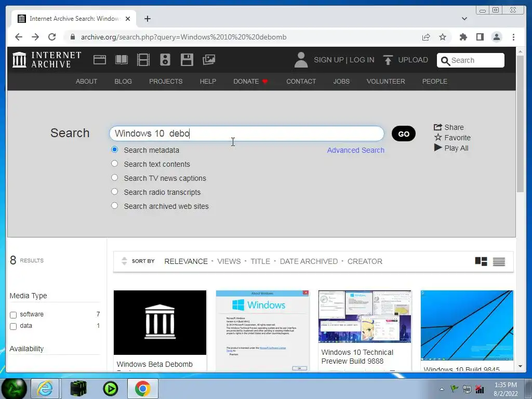Open the Video film strip icon
532x399 pixels.
click(143, 60)
